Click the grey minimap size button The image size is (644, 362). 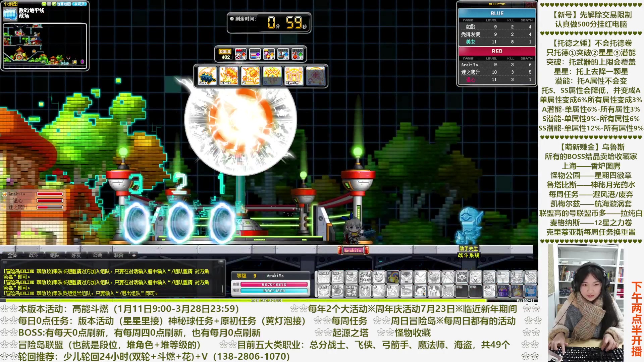49,4
